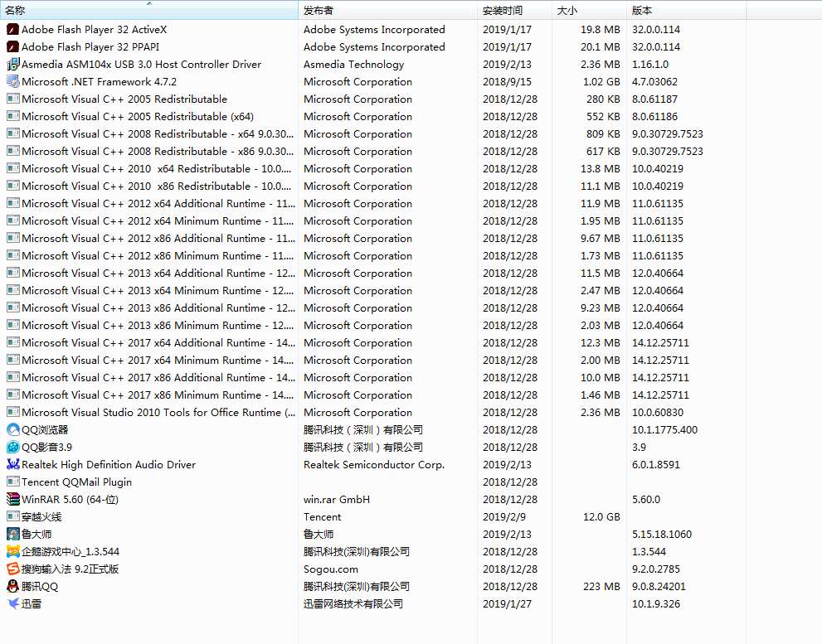The width and height of the screenshot is (822, 644).
Task: Click install date 2019/1/27
Action: click(507, 603)
